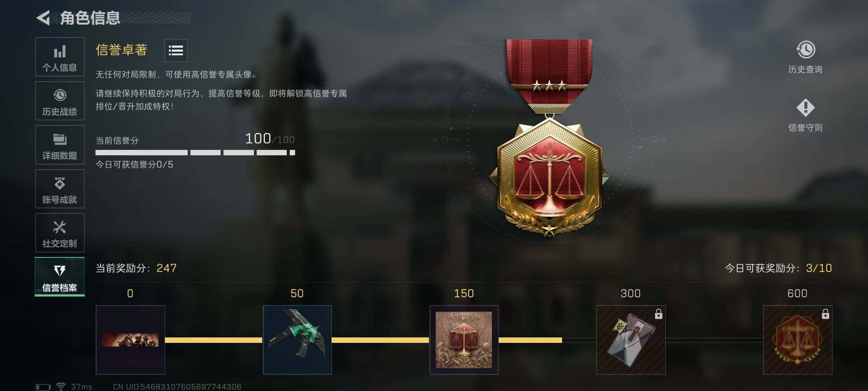Switch to 历史战绩 tab
The width and height of the screenshot is (868, 391).
point(60,101)
